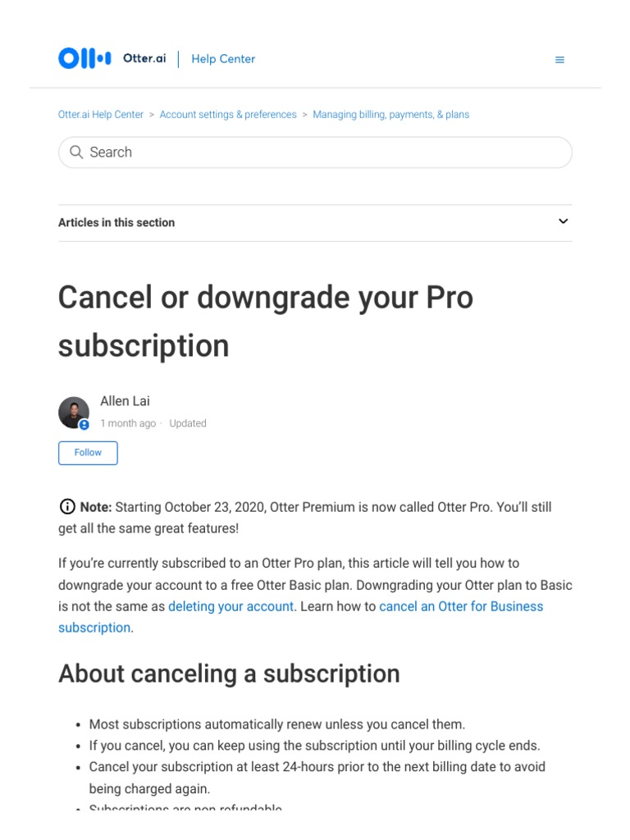Click the author badge icon on avatar
The height and width of the screenshot is (840, 630).
84,425
